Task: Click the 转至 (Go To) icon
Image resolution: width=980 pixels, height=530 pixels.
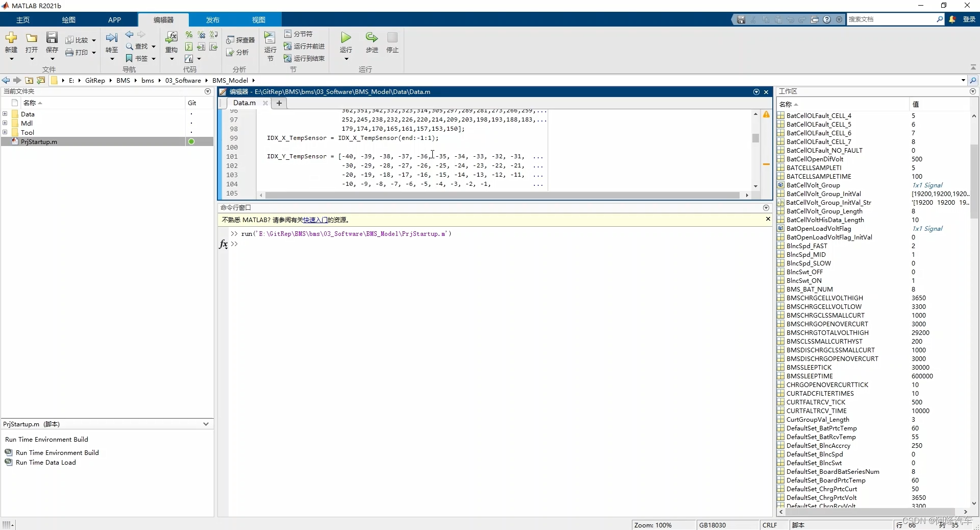Action: 112,38
